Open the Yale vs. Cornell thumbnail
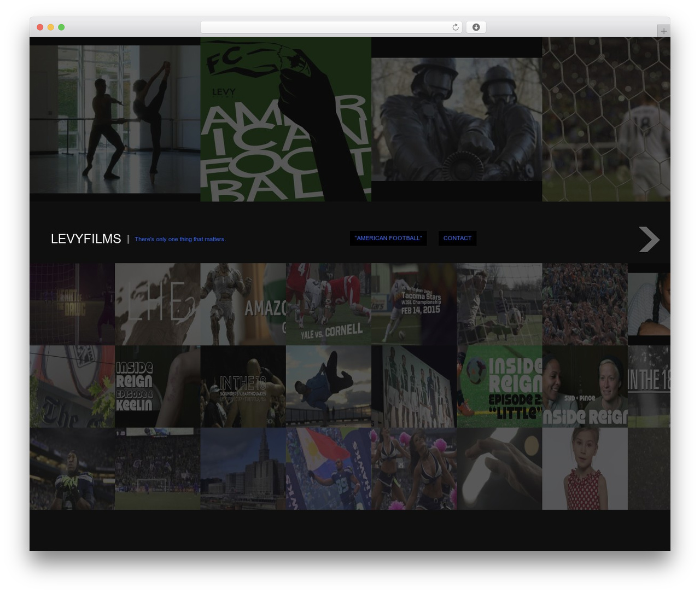The width and height of the screenshot is (700, 593). click(329, 304)
